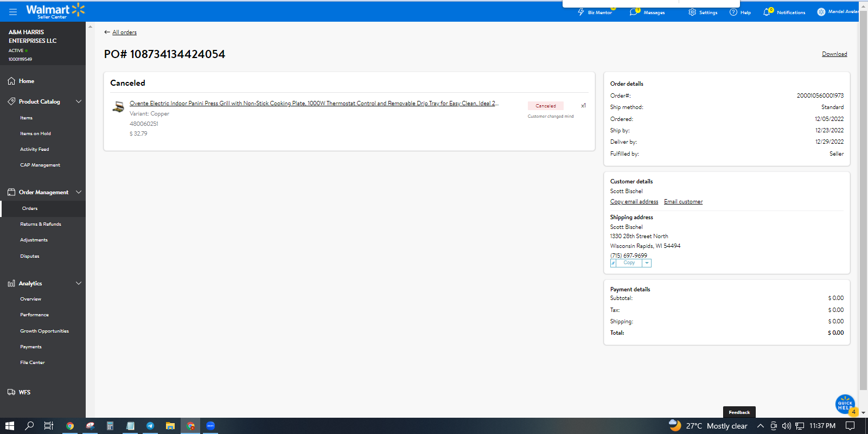Open the Zoom app on the taskbar
The image size is (868, 434).
pyautogui.click(x=210, y=426)
